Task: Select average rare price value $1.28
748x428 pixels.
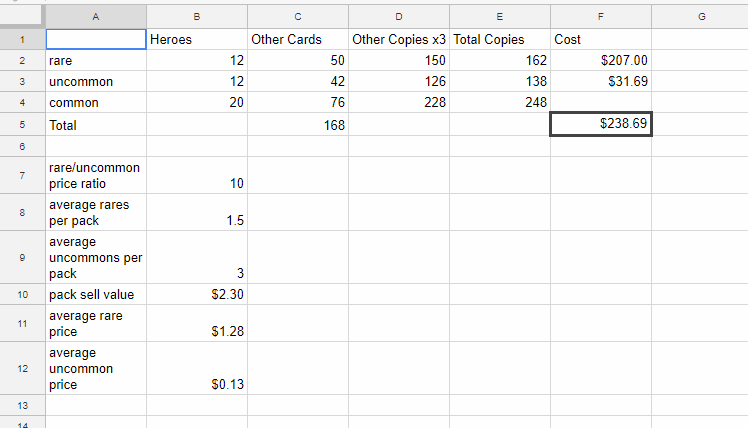Action: pyautogui.click(x=197, y=324)
